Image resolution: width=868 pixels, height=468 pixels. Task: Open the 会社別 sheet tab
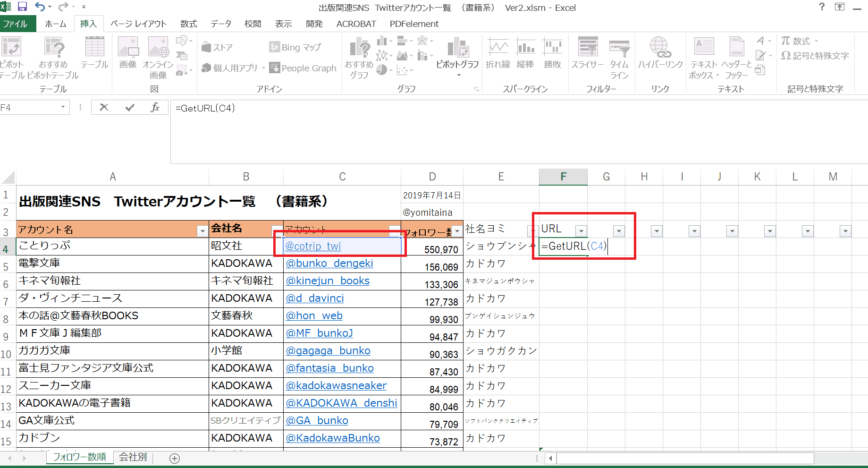133,457
